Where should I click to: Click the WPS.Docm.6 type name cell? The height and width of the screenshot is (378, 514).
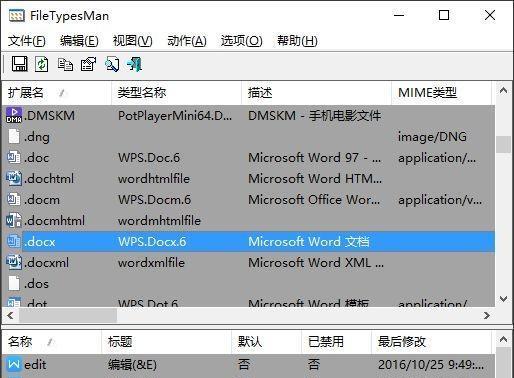click(155, 200)
